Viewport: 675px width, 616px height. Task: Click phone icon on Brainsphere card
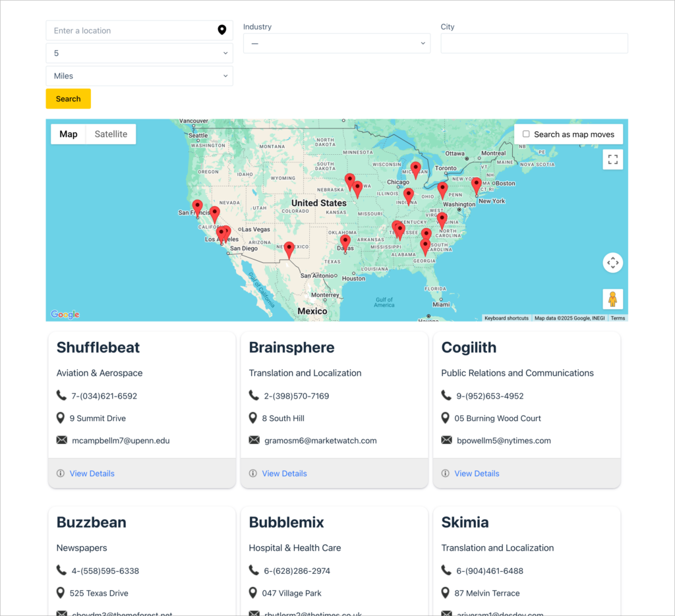pyautogui.click(x=254, y=395)
